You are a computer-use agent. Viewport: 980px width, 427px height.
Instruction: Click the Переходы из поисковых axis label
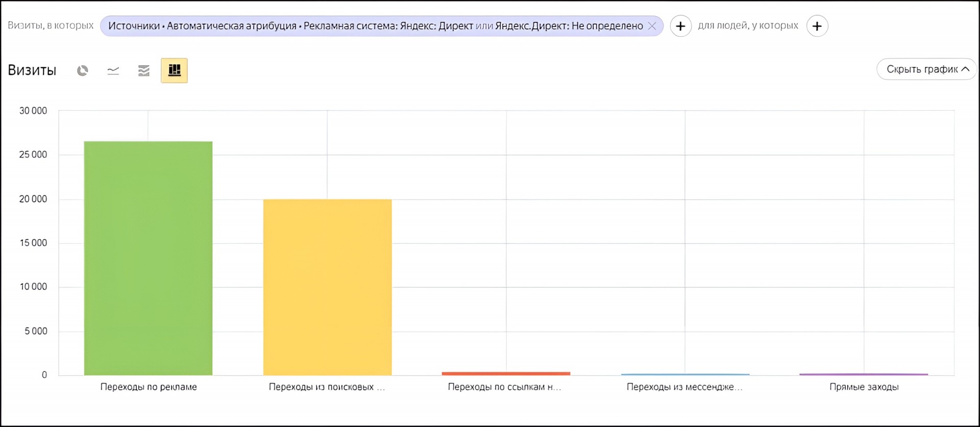coord(327,387)
